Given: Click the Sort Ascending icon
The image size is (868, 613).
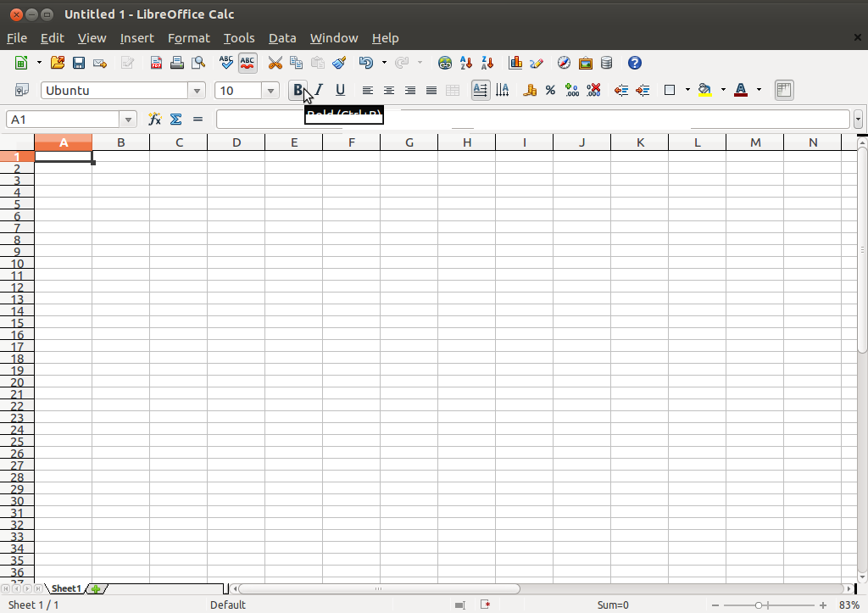Looking at the screenshot, I should point(465,63).
